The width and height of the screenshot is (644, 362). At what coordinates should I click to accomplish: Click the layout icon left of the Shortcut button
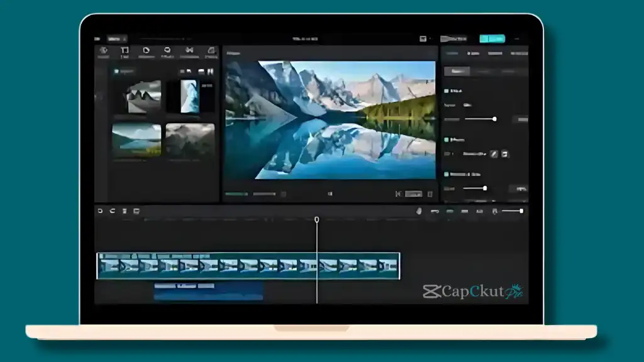(x=423, y=38)
